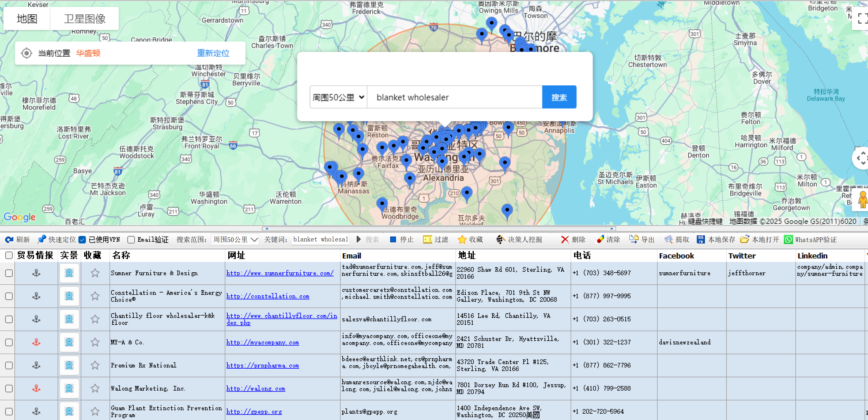Switch to 地图 map view
Screen dimensions: 868x420
click(x=27, y=18)
